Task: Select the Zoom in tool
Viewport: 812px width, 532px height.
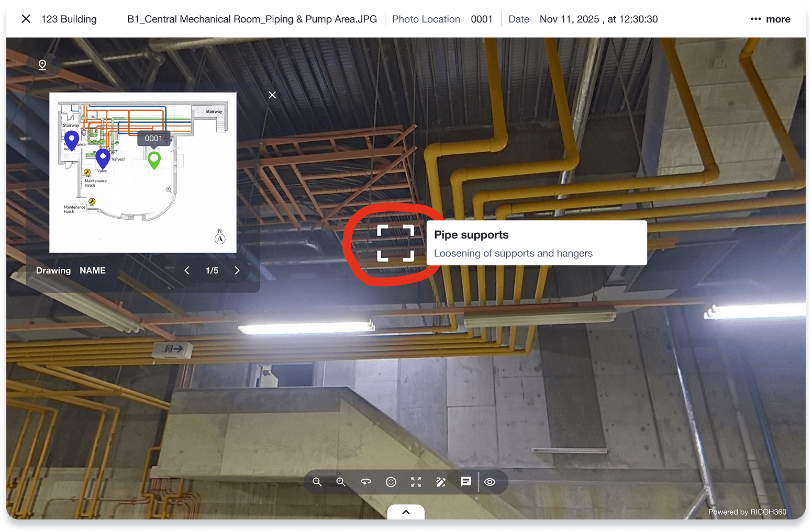Action: 341,482
